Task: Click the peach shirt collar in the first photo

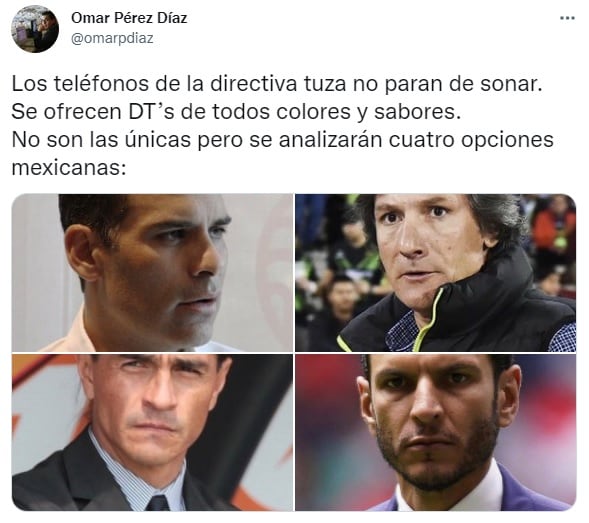Action: pos(73,331)
